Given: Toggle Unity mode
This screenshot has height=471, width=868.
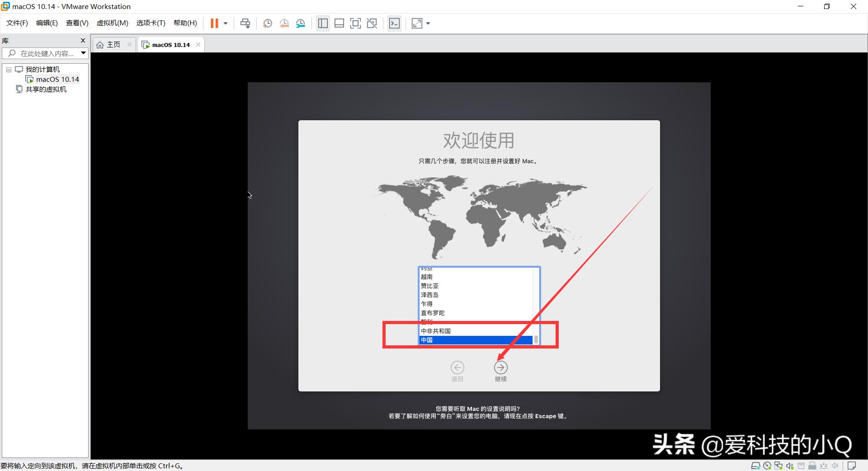Looking at the screenshot, I should click(372, 23).
